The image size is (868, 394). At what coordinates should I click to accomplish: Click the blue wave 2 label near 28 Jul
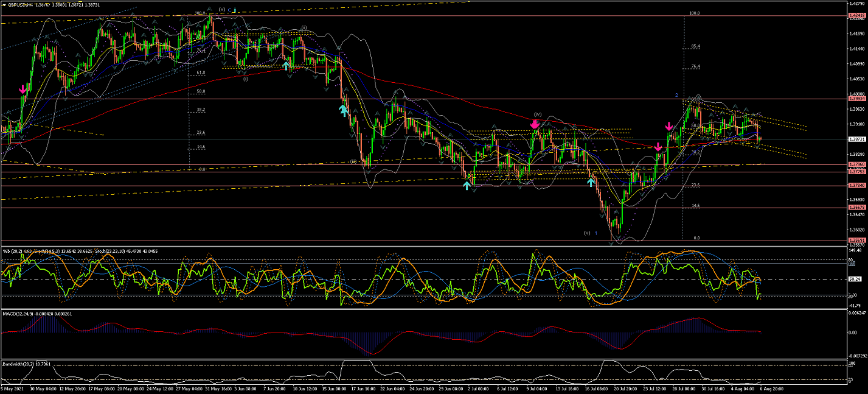pyautogui.click(x=676, y=95)
